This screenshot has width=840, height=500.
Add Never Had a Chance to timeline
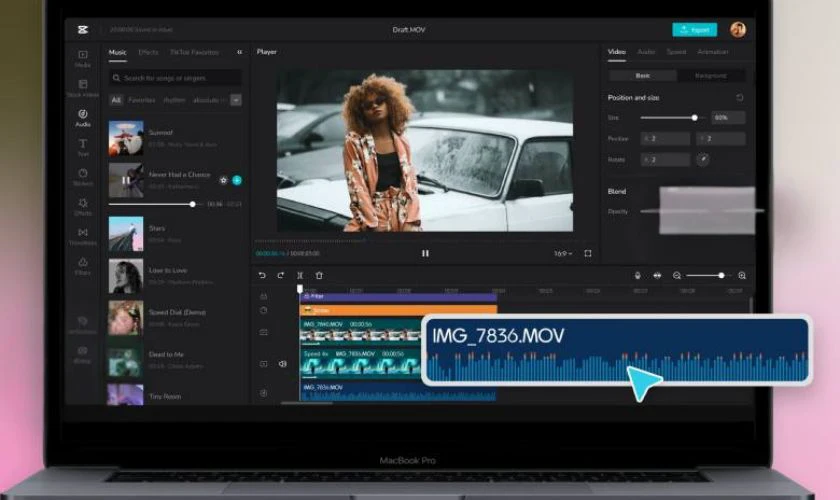coord(237,181)
